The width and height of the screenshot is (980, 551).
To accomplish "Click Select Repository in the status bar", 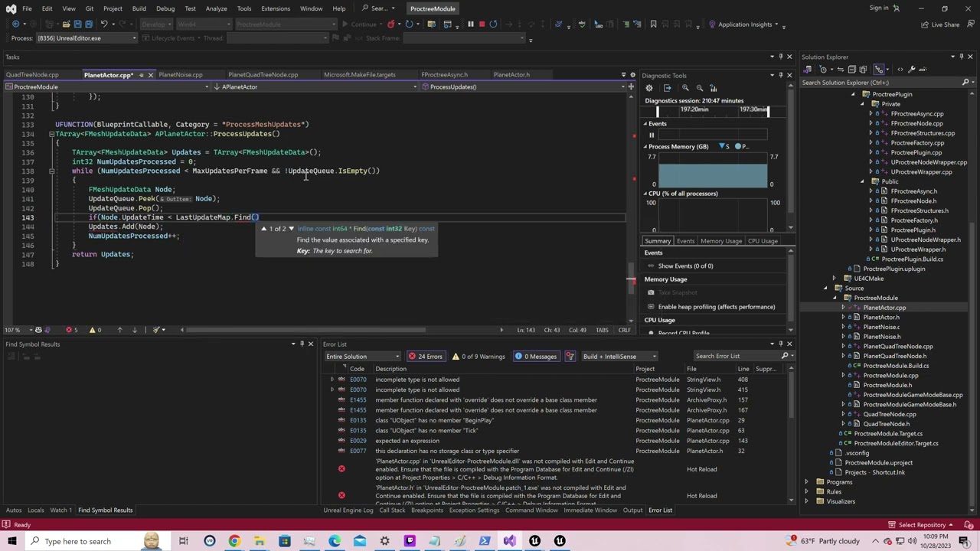I will (x=922, y=525).
